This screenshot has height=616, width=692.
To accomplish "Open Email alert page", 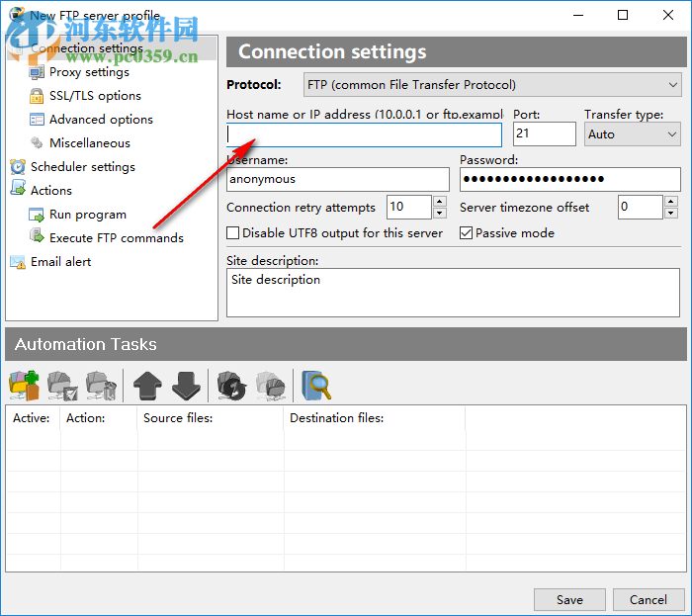I will pos(60,262).
